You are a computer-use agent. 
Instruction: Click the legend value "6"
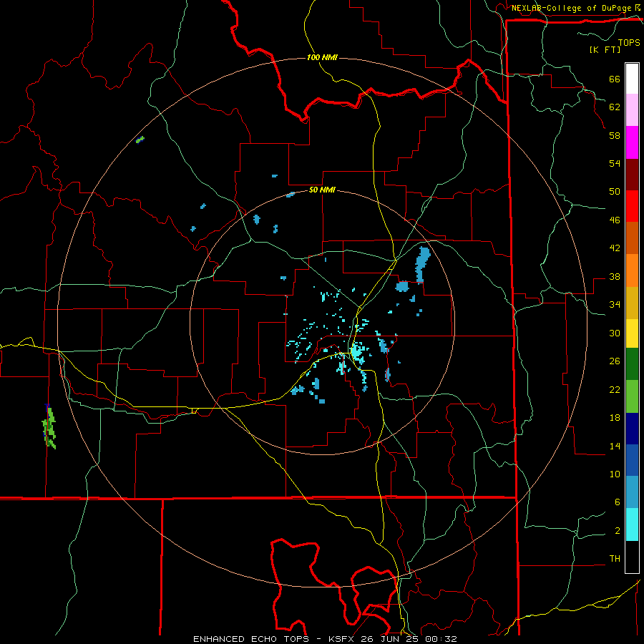[618, 502]
